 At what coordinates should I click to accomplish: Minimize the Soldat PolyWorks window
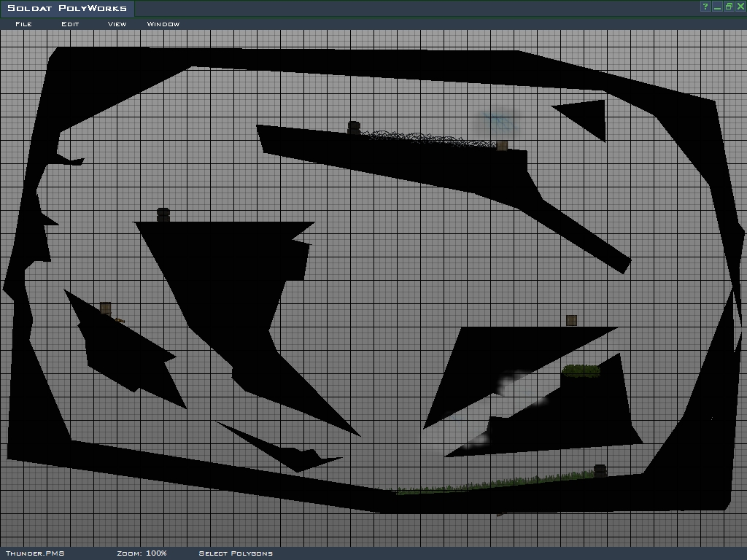tap(717, 7)
